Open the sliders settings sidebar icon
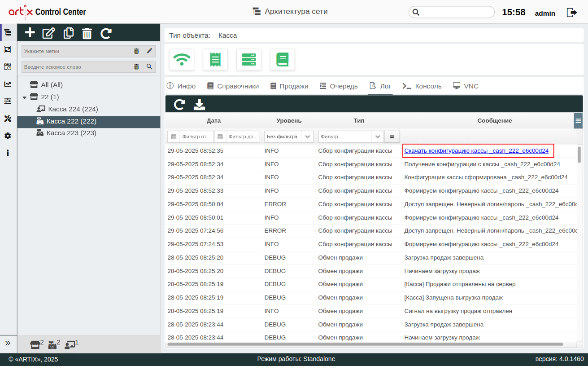The width and height of the screenshot is (588, 366). [x=8, y=101]
